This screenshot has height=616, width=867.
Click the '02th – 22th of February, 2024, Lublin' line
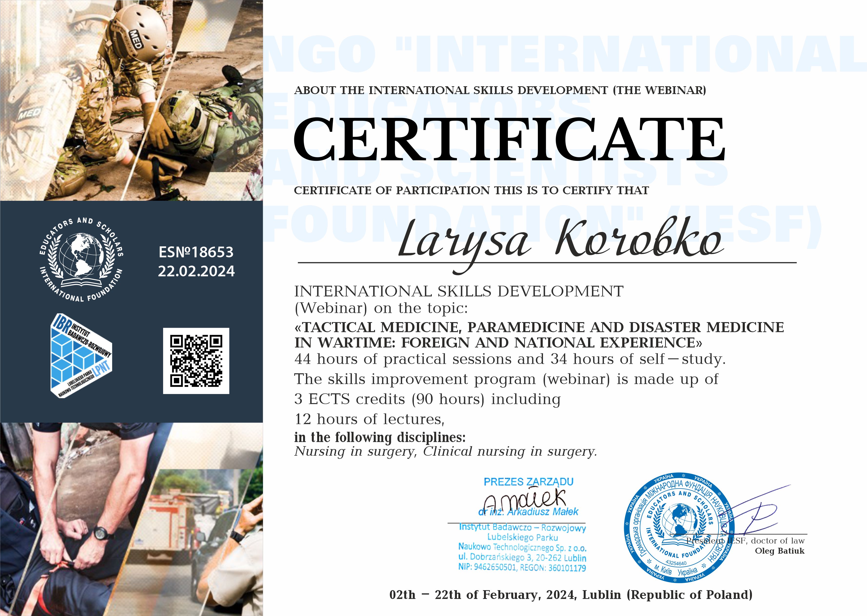coord(571,595)
